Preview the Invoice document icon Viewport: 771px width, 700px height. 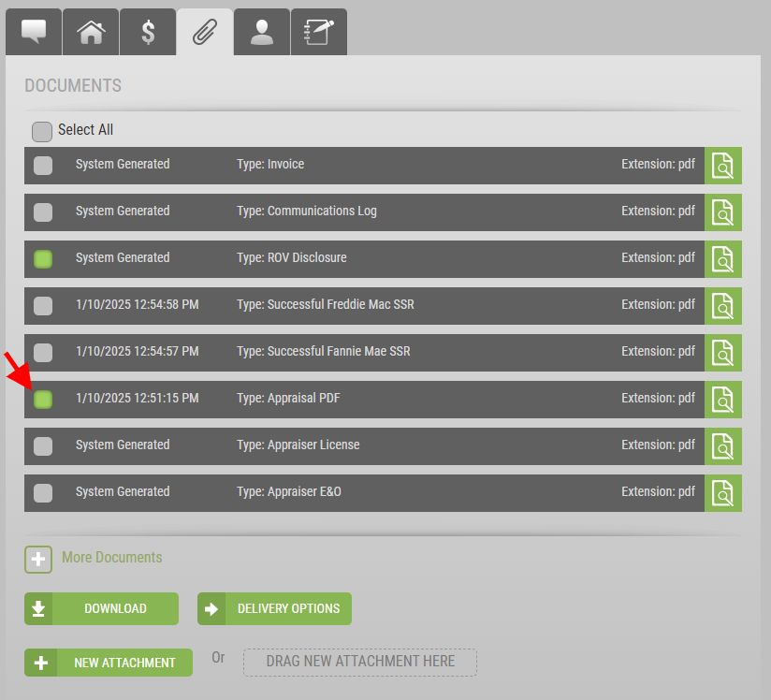[722, 166]
